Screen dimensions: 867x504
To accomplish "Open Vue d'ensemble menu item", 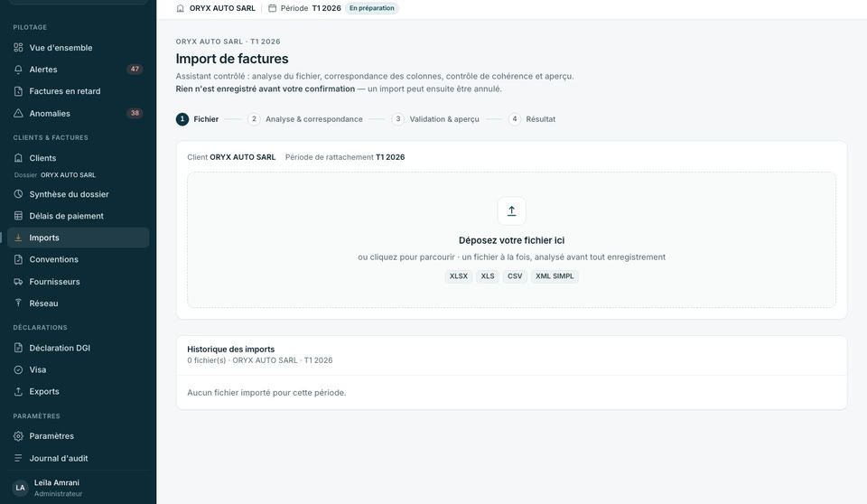I will tap(78, 48).
